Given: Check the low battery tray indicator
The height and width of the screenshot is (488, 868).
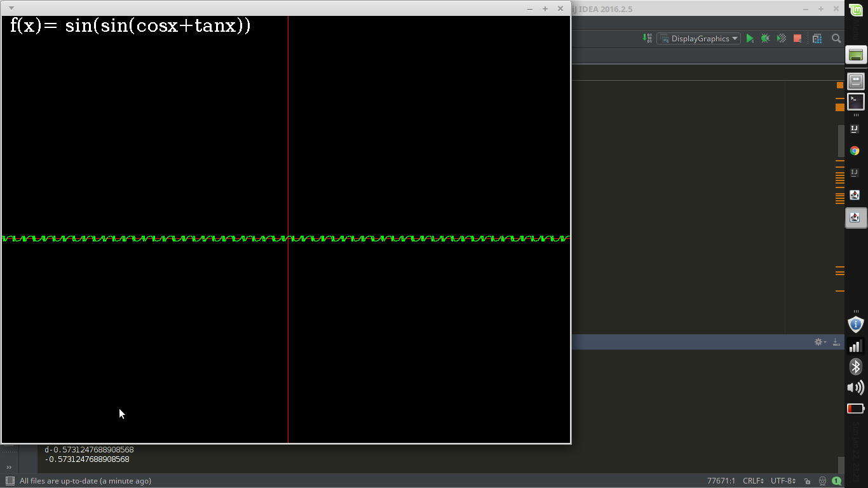Looking at the screenshot, I should pyautogui.click(x=856, y=409).
